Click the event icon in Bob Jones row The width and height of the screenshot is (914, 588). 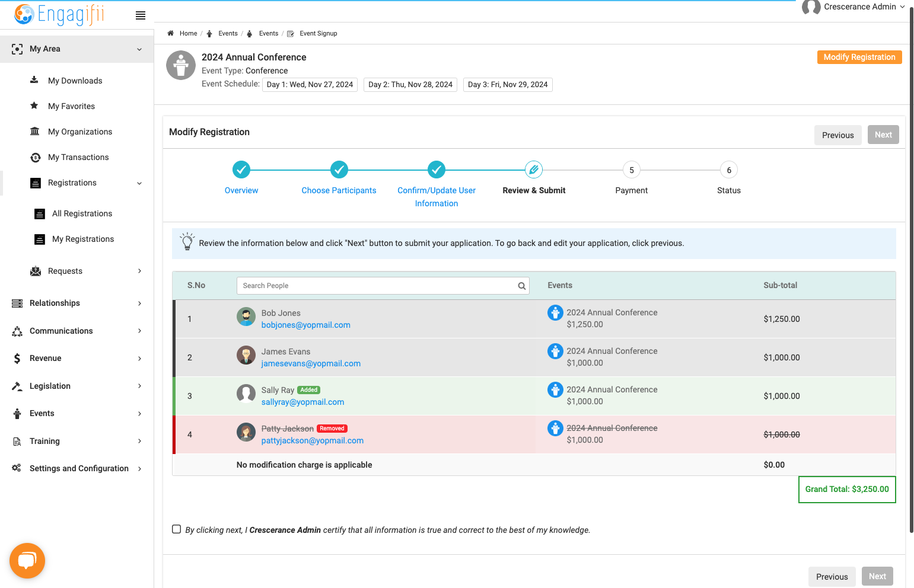pos(555,312)
